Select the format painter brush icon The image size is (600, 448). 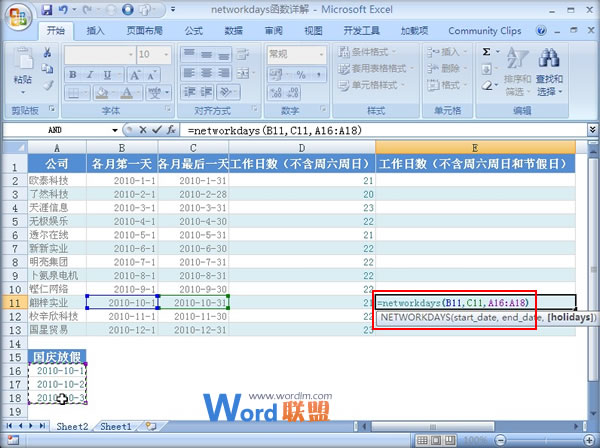point(47,85)
